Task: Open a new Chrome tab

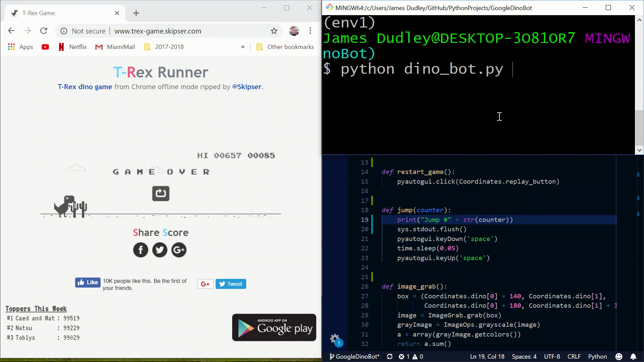Action: [136, 13]
